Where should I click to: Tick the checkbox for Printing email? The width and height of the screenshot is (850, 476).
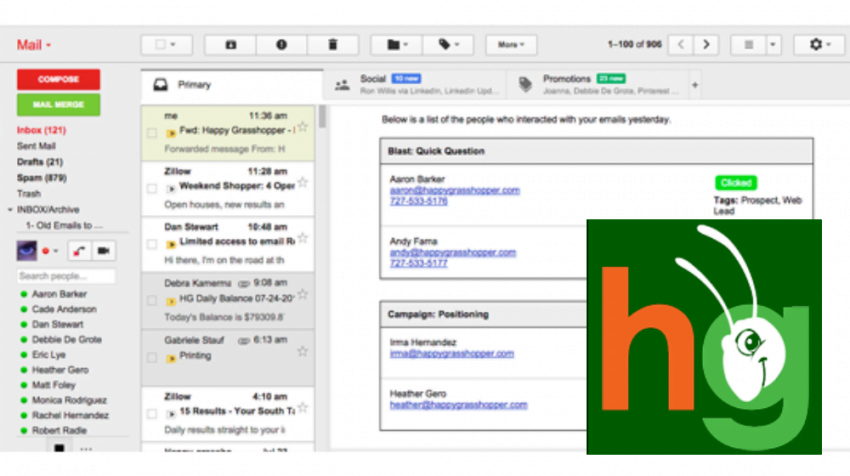(x=152, y=356)
